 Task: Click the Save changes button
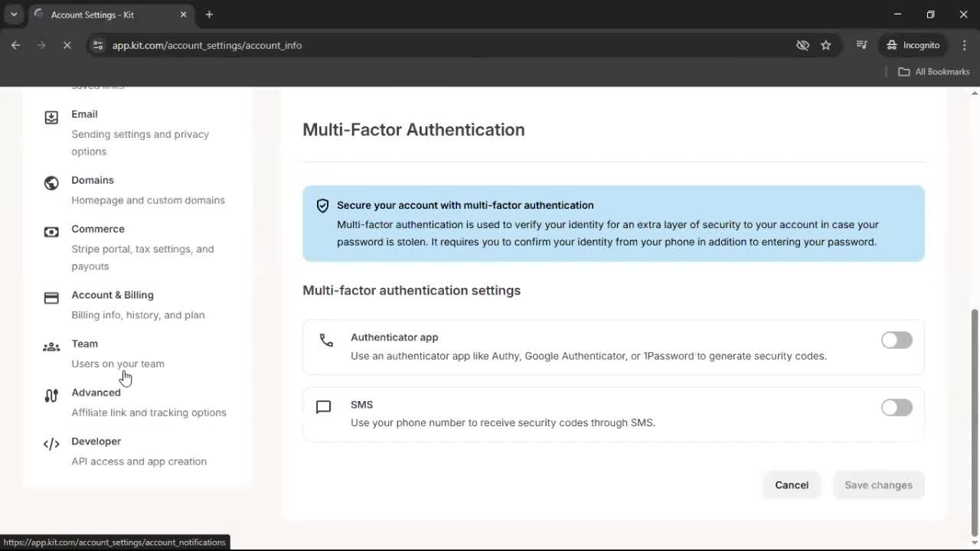click(x=878, y=485)
